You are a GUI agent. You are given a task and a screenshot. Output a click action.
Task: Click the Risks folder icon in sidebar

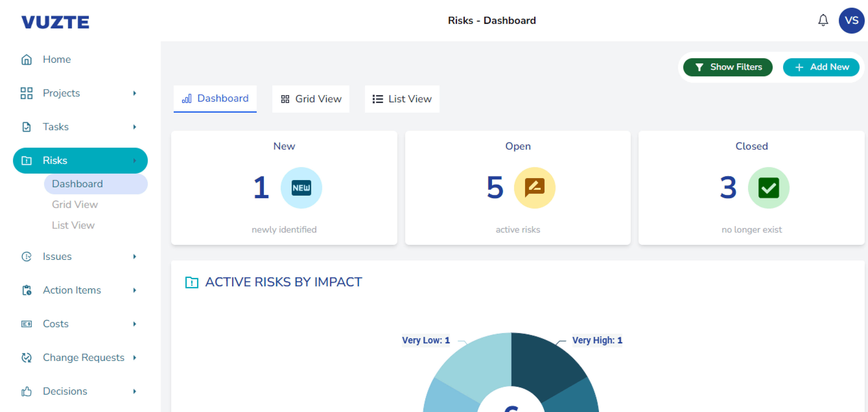coord(27,160)
